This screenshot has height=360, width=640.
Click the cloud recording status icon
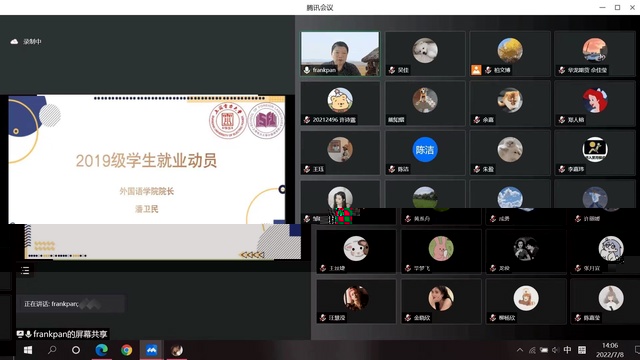[14, 42]
